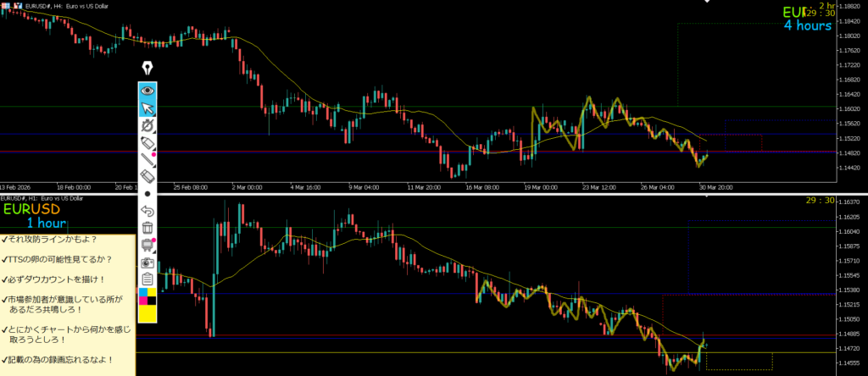Toggle annotation visibility with the eye icon
This screenshot has height=376, width=868.
pyautogui.click(x=147, y=90)
